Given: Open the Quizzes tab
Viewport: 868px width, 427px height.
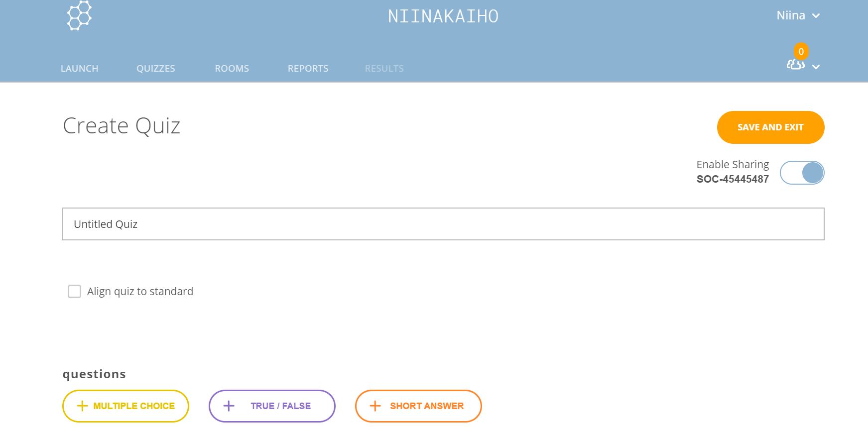Looking at the screenshot, I should point(156,69).
